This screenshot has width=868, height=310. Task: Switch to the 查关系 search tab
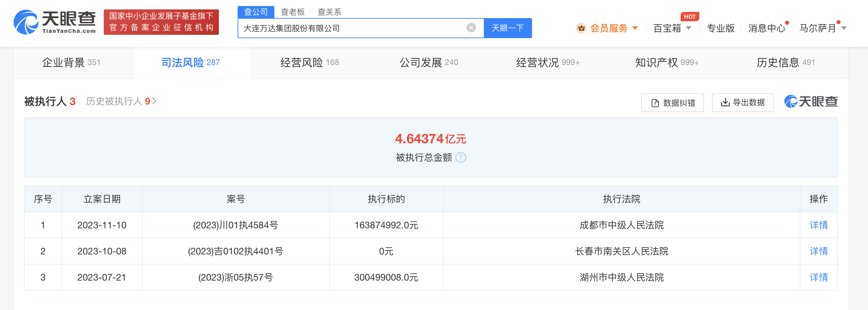(329, 12)
